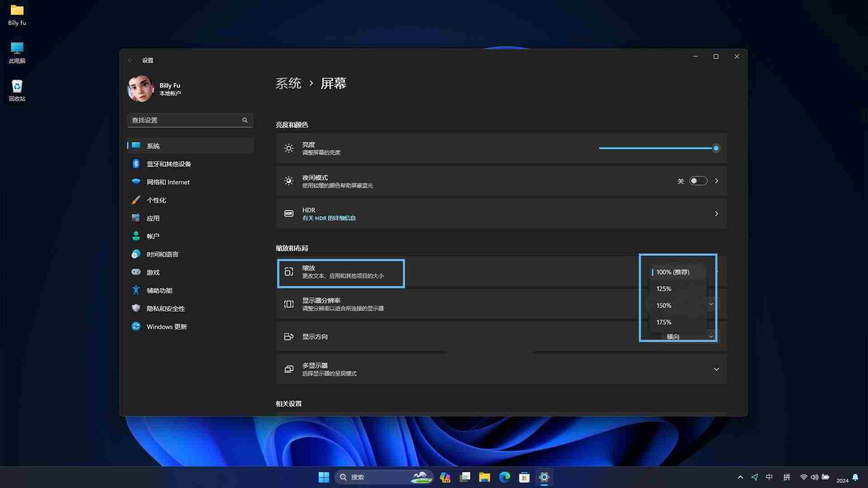The width and height of the screenshot is (868, 488).
Task: Turn on the Night mode toggle
Action: pyautogui.click(x=698, y=181)
